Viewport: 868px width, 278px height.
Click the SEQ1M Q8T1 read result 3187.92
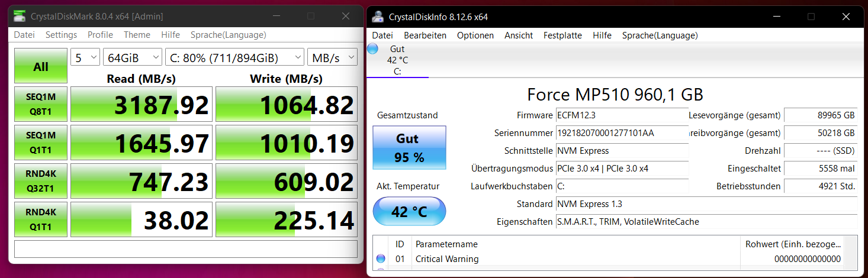141,105
